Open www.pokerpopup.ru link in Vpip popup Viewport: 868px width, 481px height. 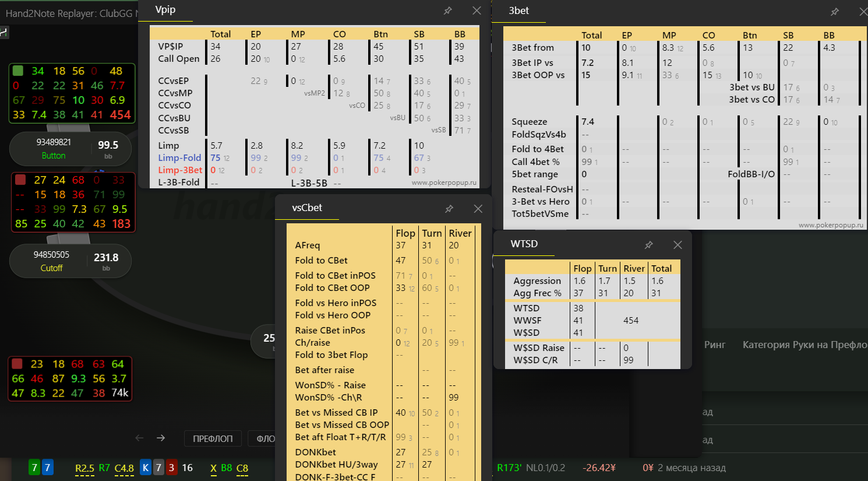tap(444, 182)
